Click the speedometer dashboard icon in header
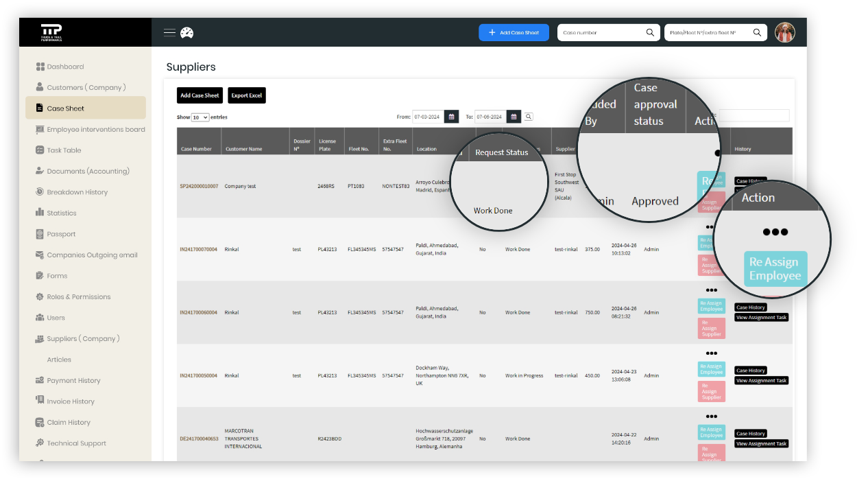Screen dimensions: 868x479 [x=187, y=32]
